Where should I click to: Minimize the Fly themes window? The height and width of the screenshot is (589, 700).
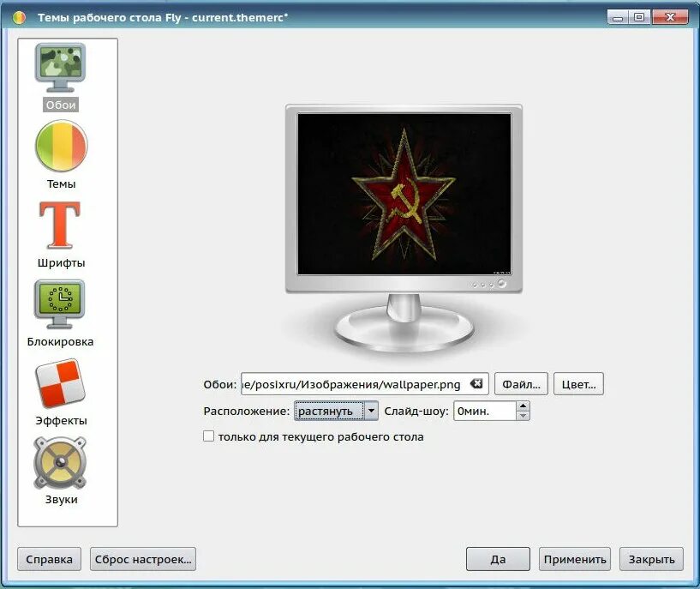(618, 17)
